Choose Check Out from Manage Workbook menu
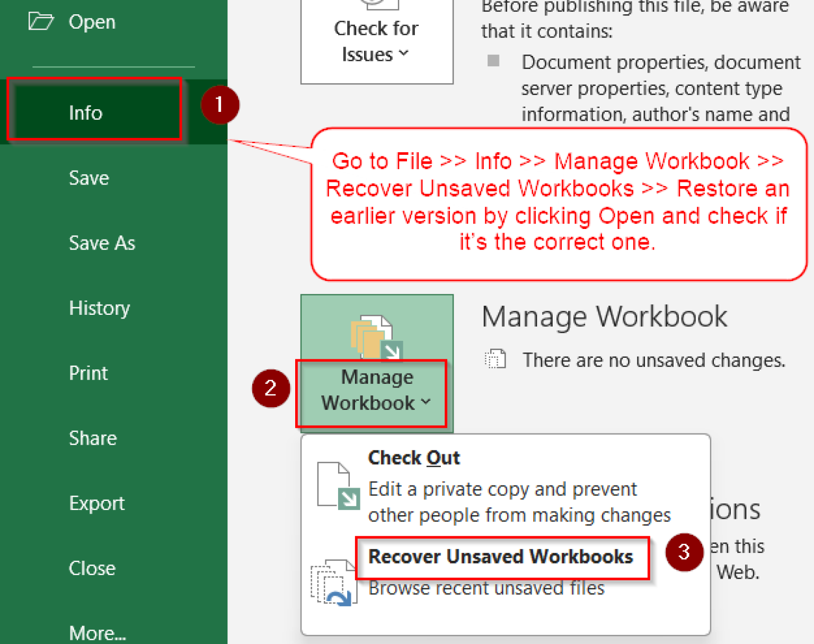This screenshot has width=814, height=644. point(413,457)
